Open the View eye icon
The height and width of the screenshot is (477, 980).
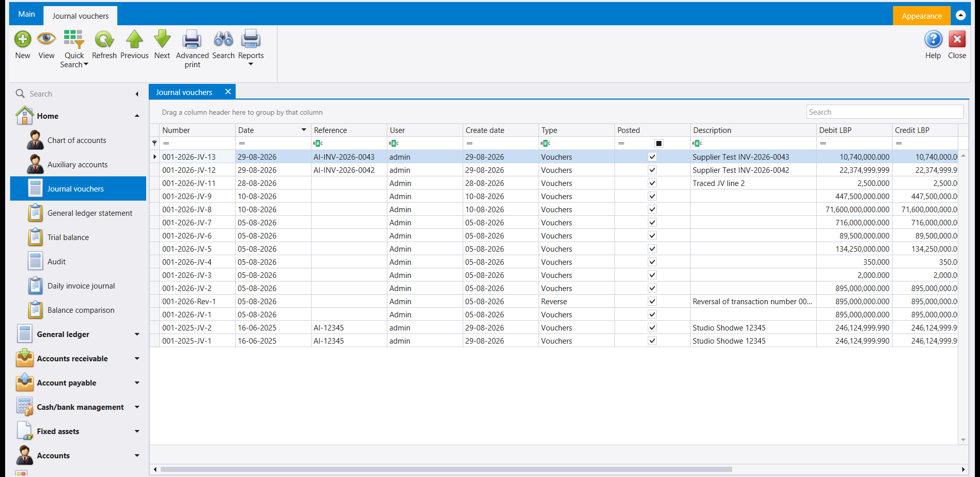pos(46,39)
